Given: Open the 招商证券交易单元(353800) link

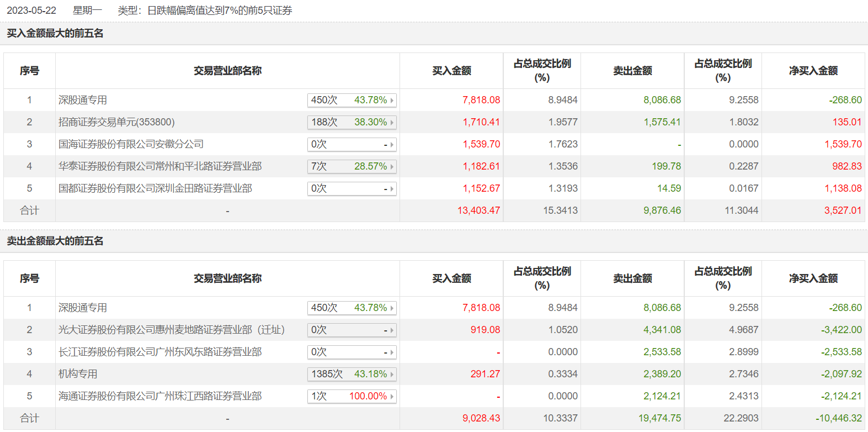Looking at the screenshot, I should click(x=116, y=122).
